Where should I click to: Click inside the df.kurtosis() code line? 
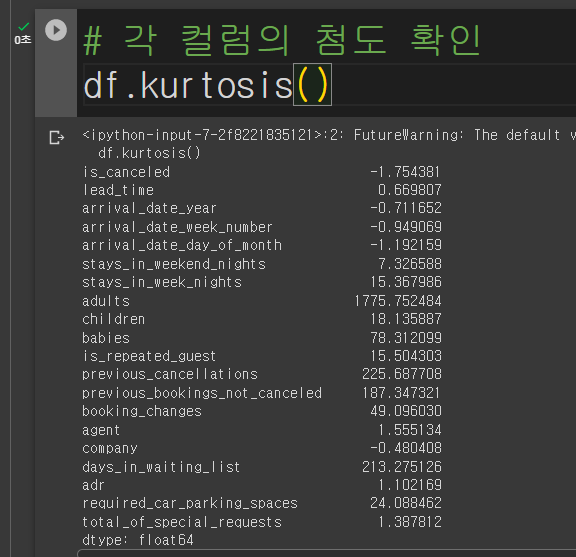[x=208, y=85]
